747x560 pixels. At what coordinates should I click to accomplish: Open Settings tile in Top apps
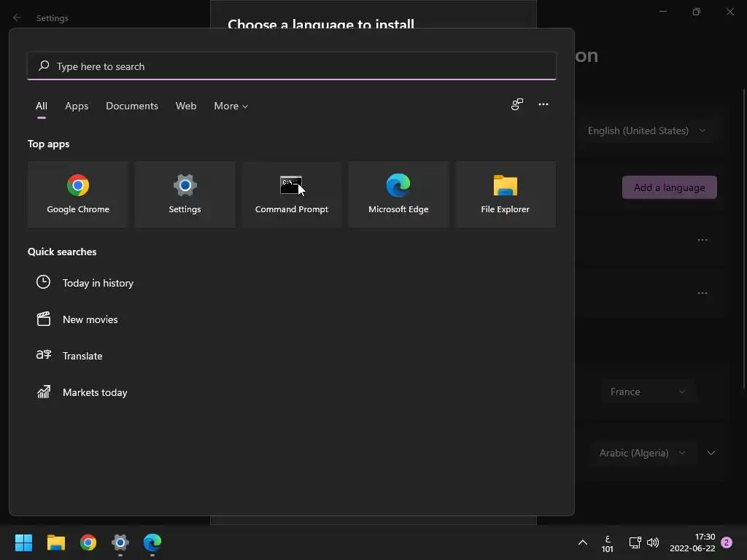185,194
